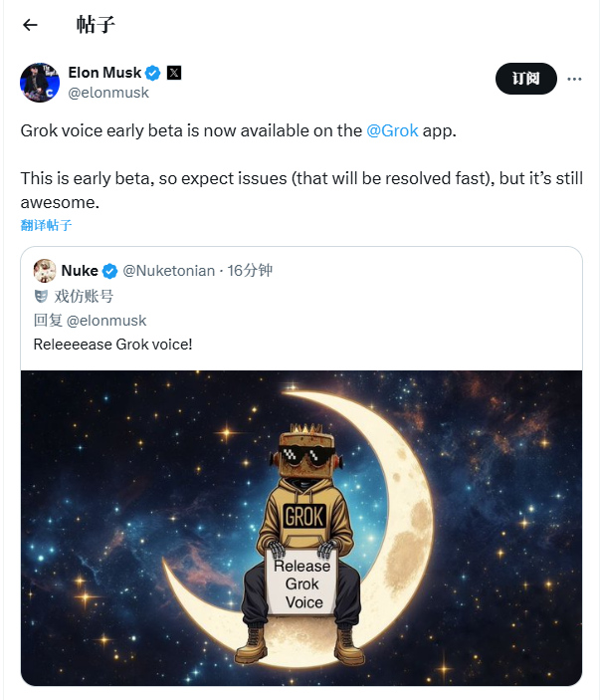The image size is (600, 700).
Task: Open Nuke's small avatar in quoted post
Action: (x=45, y=271)
